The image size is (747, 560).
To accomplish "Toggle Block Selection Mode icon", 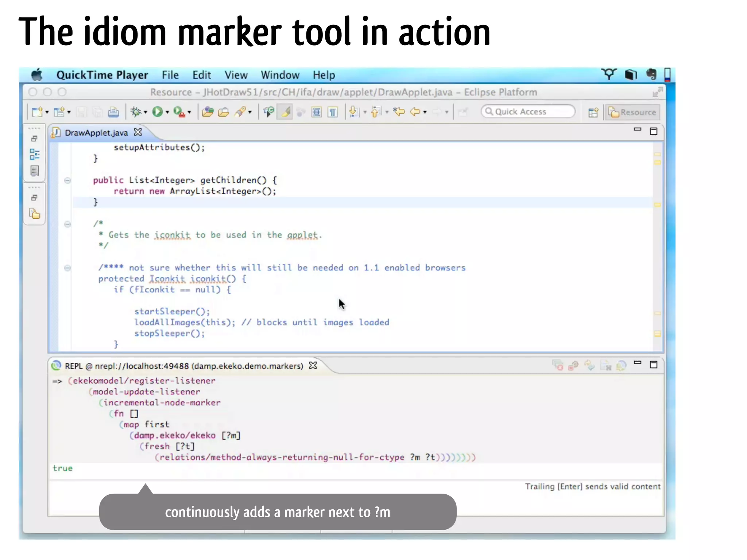I will pyautogui.click(x=317, y=112).
